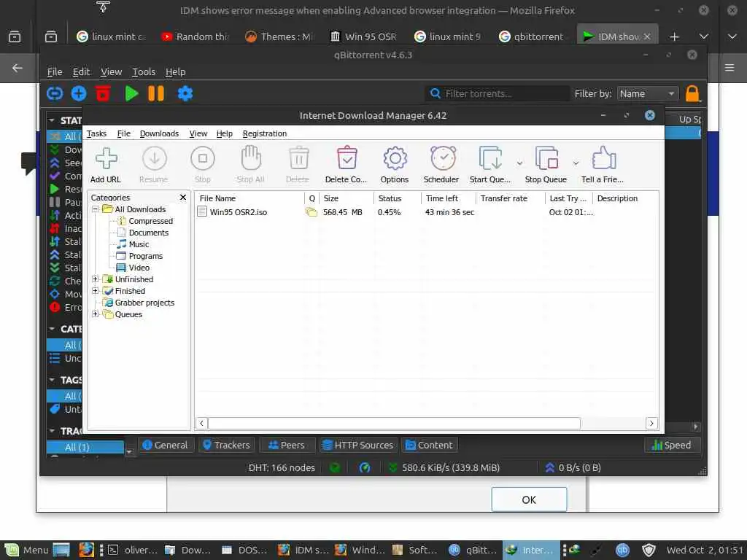Open Firefox hamburger menu icon
Image resolution: width=747 pixels, height=560 pixels.
(x=729, y=68)
